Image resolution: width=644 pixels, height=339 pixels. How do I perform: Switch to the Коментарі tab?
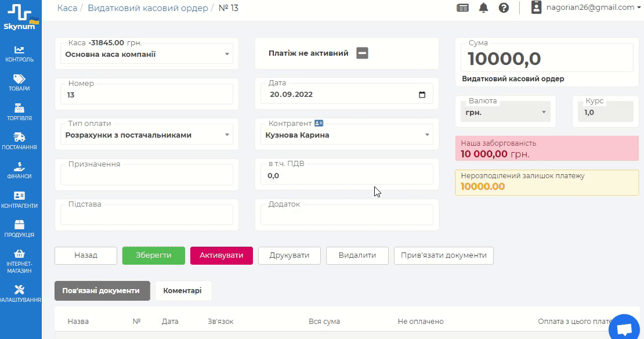click(x=183, y=291)
